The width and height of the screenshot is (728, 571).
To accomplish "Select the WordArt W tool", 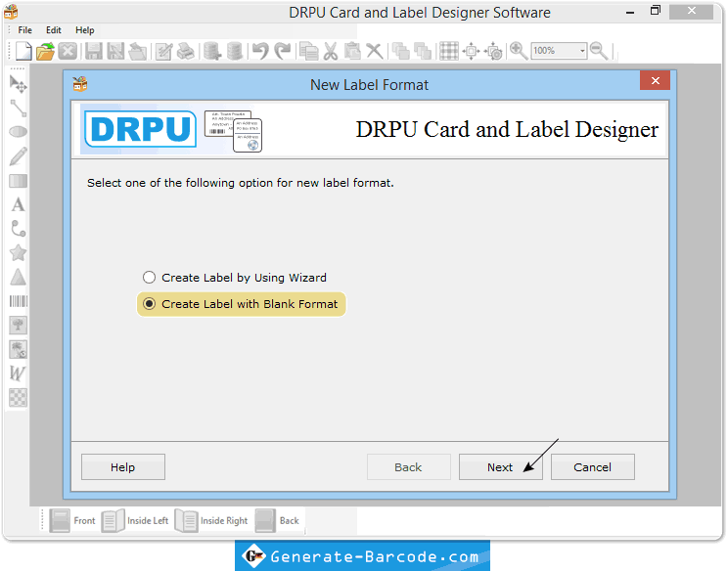I will (x=18, y=373).
